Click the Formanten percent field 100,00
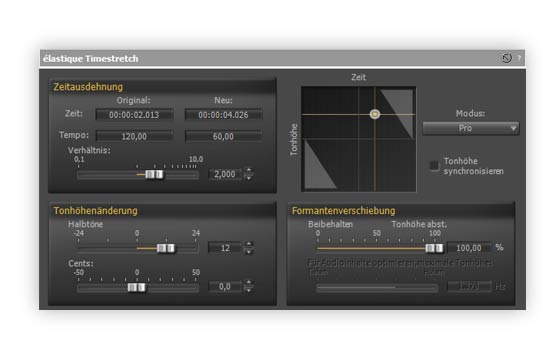 469,248
